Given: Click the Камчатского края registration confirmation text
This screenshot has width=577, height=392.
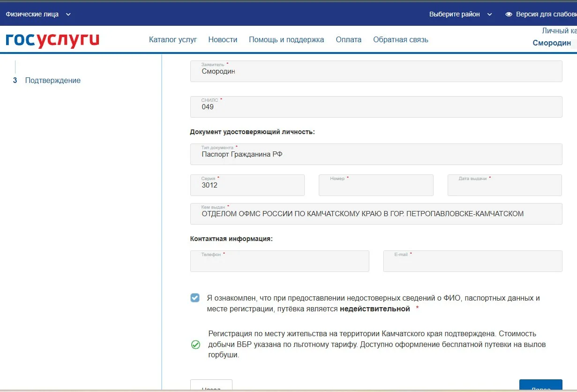Looking at the screenshot, I should click(377, 344).
